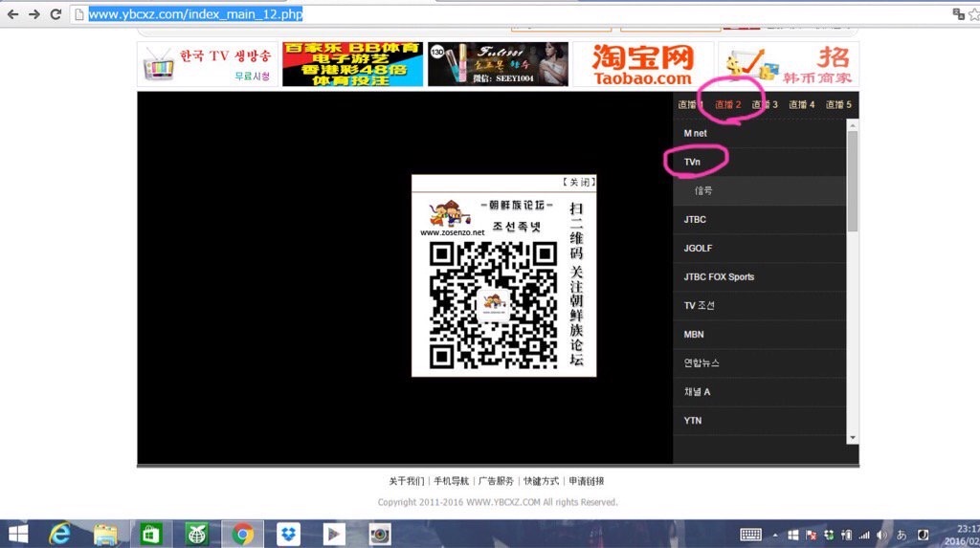This screenshot has height=548, width=980.
Task: Open the Taobao.com banner
Action: (x=643, y=64)
